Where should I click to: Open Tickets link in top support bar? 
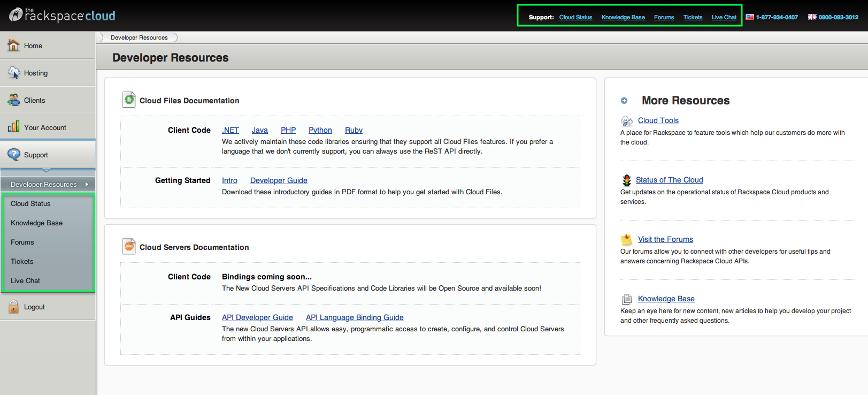click(x=693, y=17)
